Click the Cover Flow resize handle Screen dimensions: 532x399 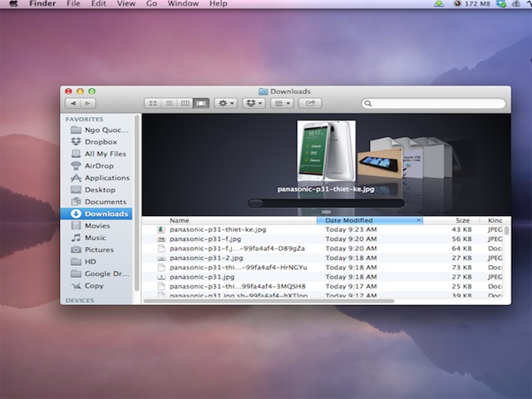point(326,212)
